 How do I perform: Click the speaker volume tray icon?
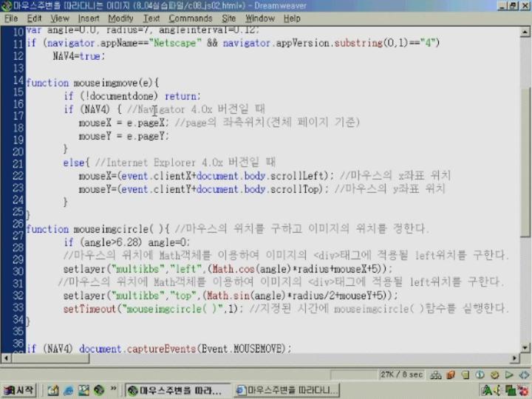(498, 391)
